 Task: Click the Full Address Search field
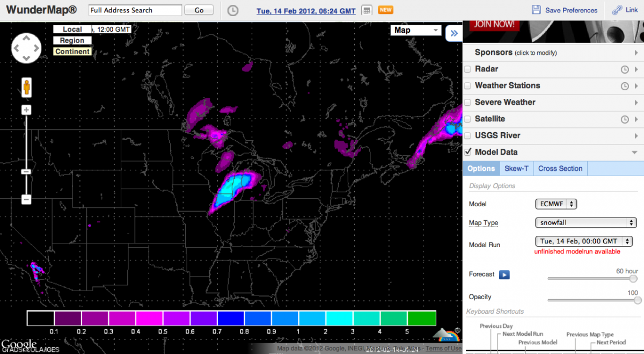[x=135, y=10]
